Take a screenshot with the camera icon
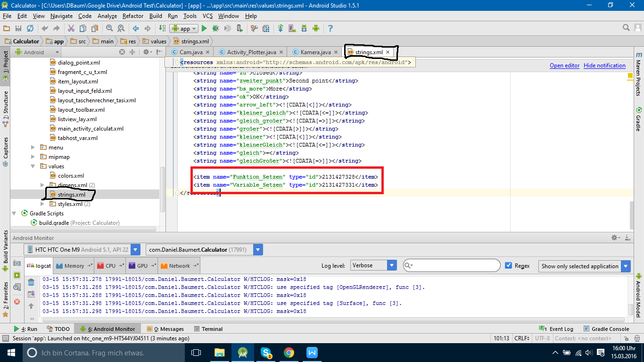The width and height of the screenshot is (644, 362). click(x=17, y=263)
